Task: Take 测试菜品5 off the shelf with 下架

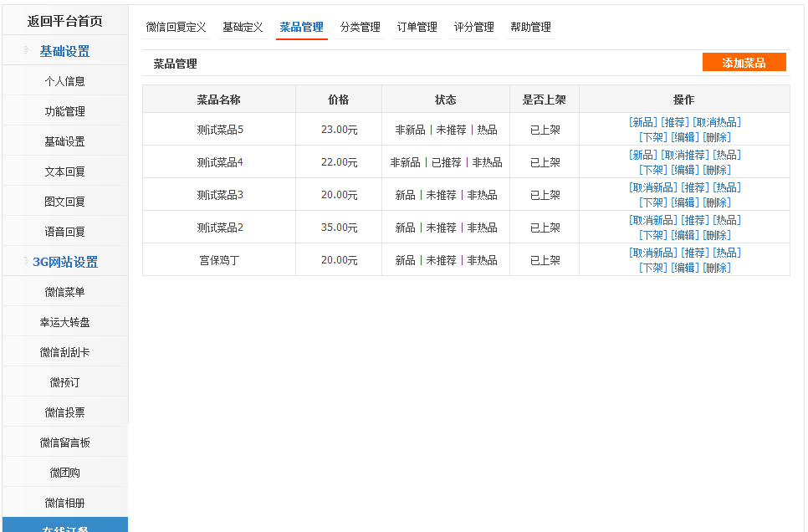Action: pyautogui.click(x=652, y=137)
